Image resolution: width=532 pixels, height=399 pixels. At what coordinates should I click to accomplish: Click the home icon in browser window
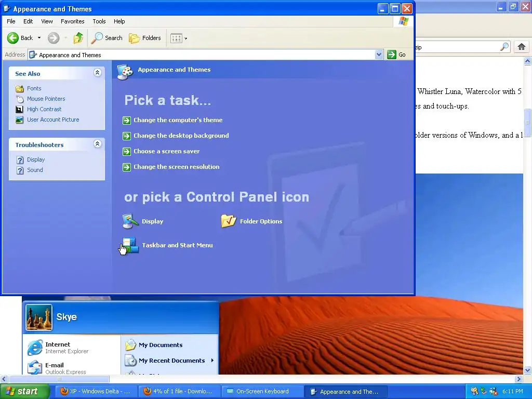click(x=522, y=47)
